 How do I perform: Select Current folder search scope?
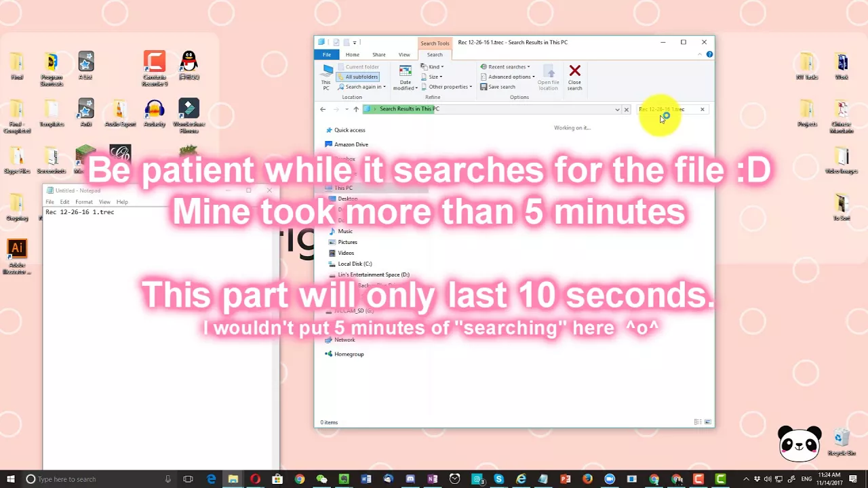point(357,67)
